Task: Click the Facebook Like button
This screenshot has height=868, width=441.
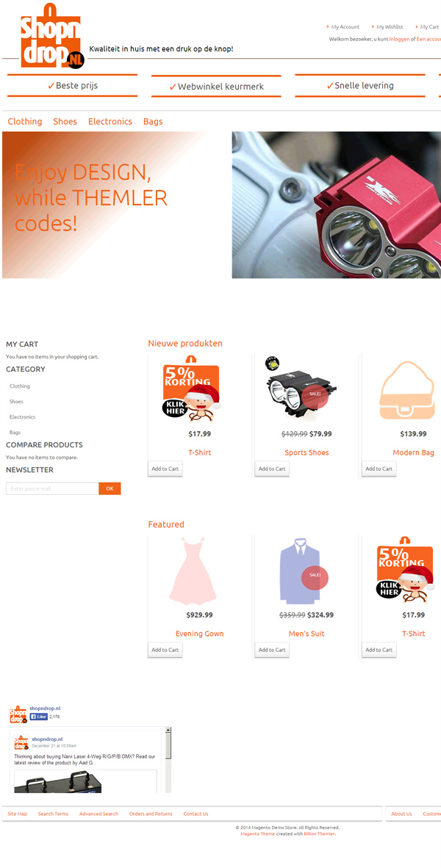Action: 39,716
